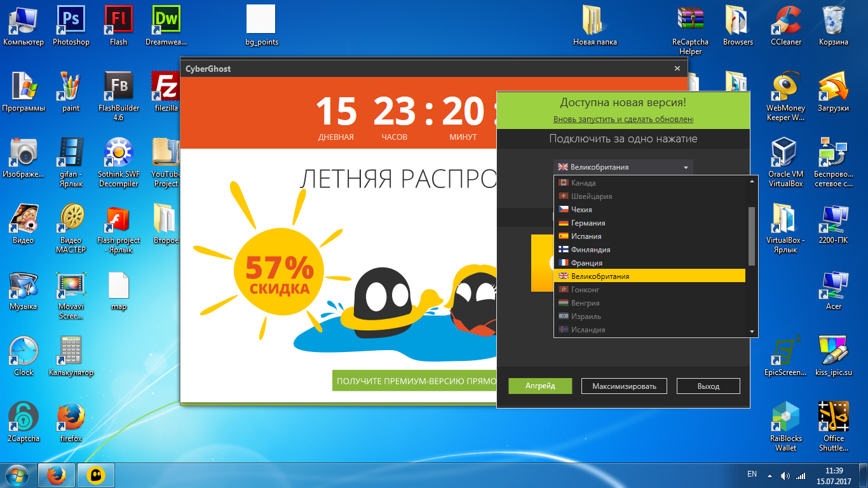Select Финляндия in the country list
868x488 pixels.
click(649, 250)
